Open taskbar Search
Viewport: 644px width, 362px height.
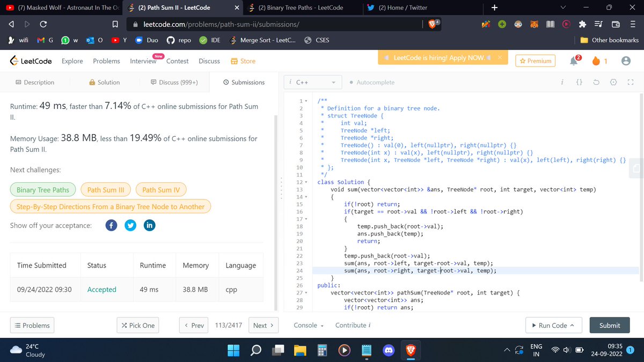point(256,350)
